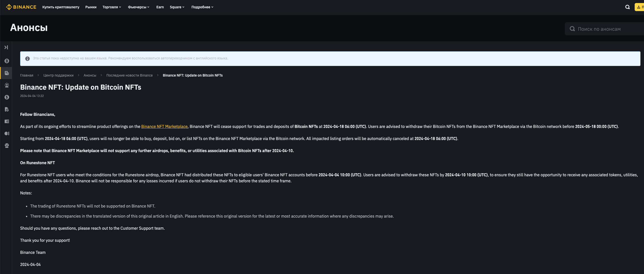Image resolution: width=644 pixels, height=274 pixels.
Task: Open the Рынки menu item
Action: (x=91, y=7)
